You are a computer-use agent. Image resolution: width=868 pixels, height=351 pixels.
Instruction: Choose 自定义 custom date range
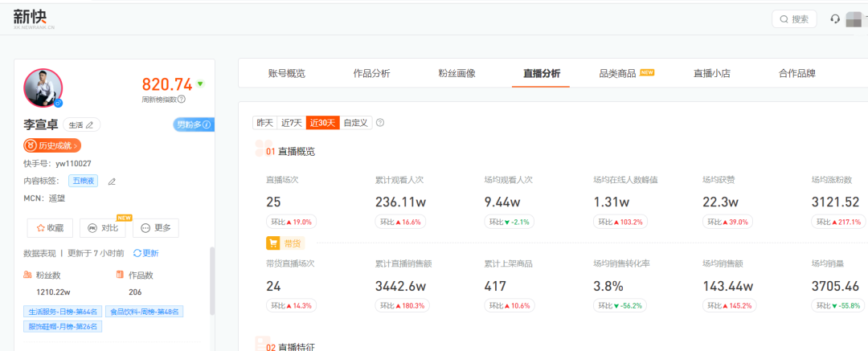click(x=356, y=123)
